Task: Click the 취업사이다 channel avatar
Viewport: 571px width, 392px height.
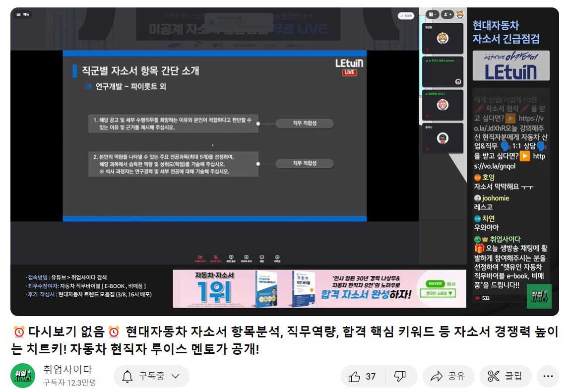Action: (x=23, y=376)
